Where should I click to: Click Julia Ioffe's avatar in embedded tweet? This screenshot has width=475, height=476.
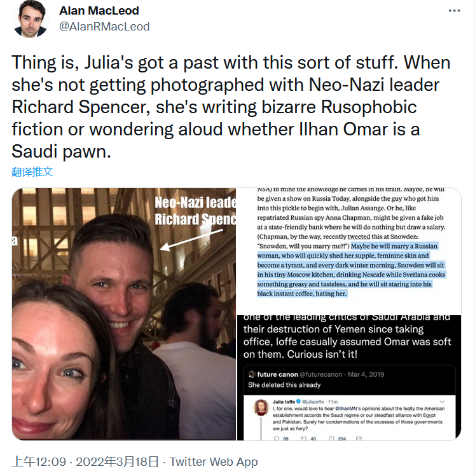point(261,407)
